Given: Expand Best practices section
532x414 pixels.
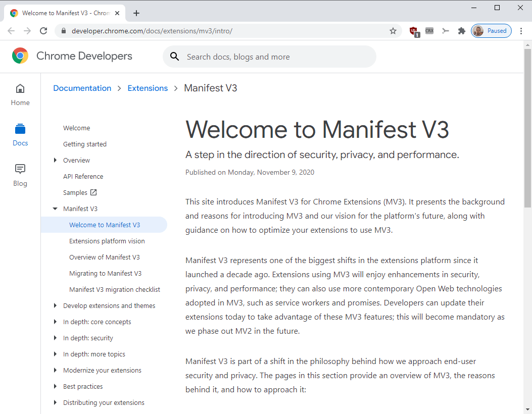Looking at the screenshot, I should [55, 387].
